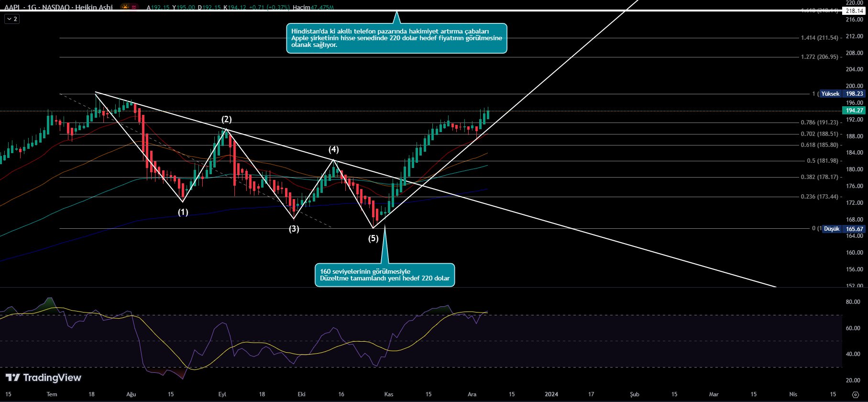Click the 180.00 price scale label

click(x=855, y=169)
